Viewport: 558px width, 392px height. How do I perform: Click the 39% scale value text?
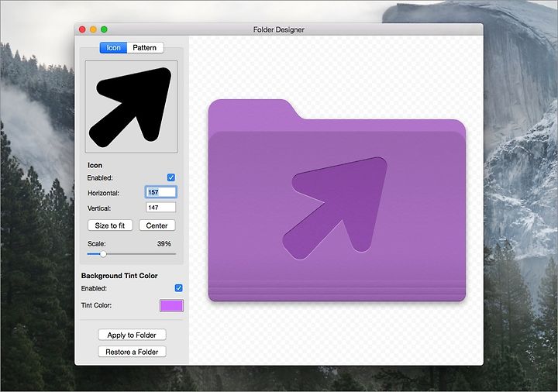coord(164,244)
